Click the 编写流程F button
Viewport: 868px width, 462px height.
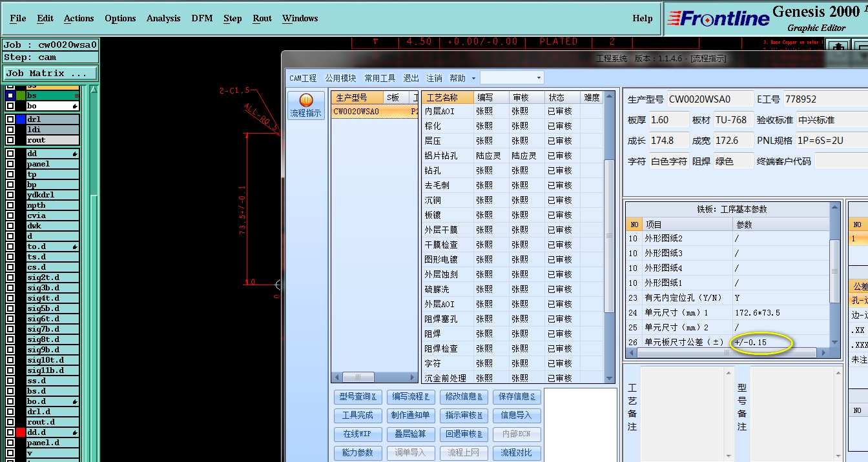(x=411, y=396)
